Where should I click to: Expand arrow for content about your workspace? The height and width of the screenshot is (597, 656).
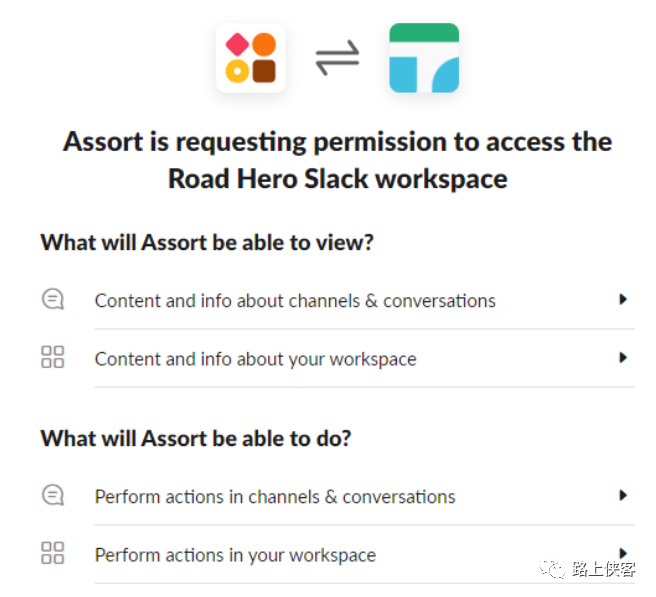pyautogui.click(x=622, y=357)
